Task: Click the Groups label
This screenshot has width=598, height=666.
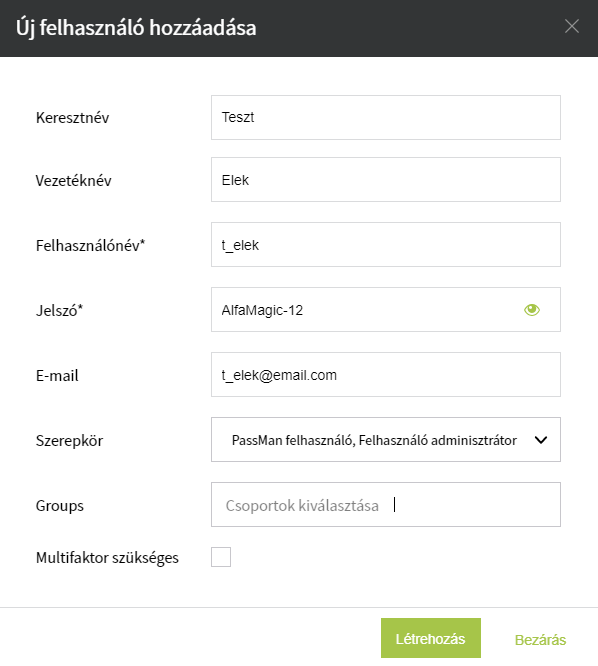Action: (60, 506)
